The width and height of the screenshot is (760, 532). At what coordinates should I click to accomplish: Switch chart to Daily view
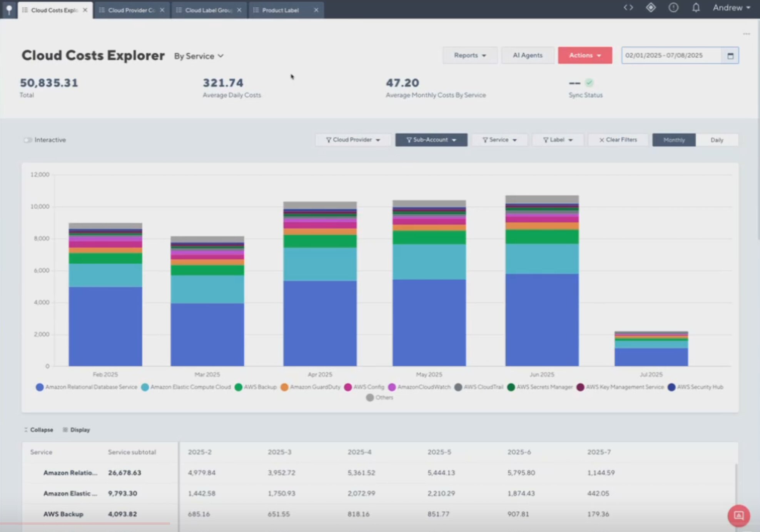[x=717, y=140]
